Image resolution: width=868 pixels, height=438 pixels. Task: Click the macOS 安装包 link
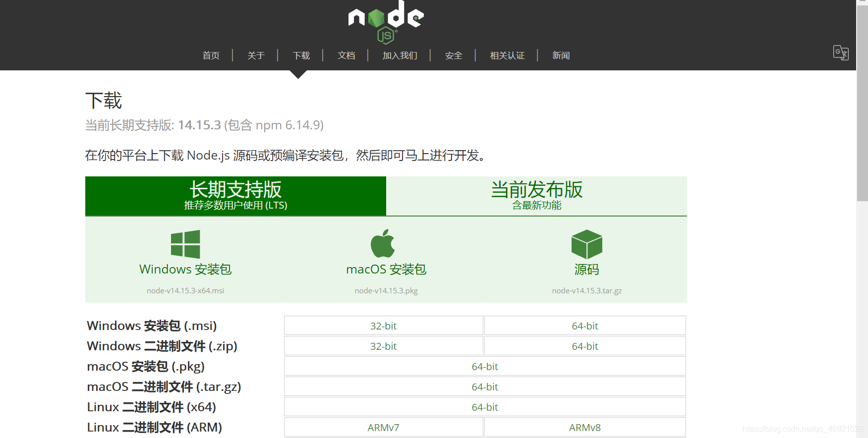[386, 269]
